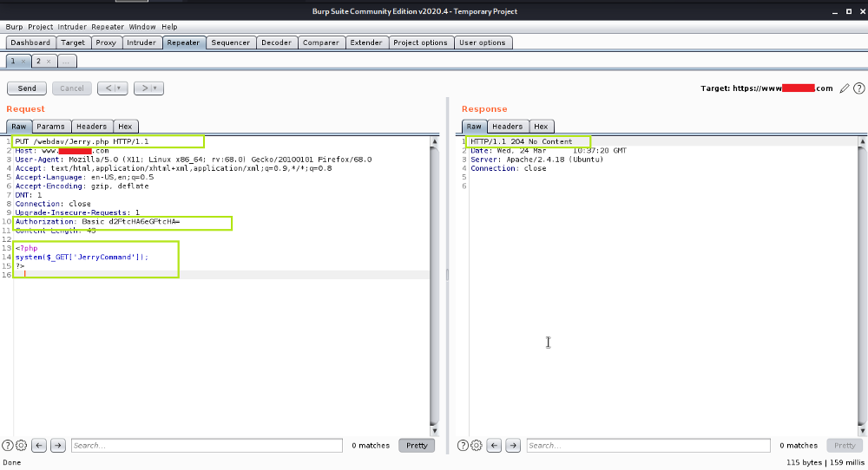
Task: Click the User-Agent Mozilla header line
Action: point(194,160)
